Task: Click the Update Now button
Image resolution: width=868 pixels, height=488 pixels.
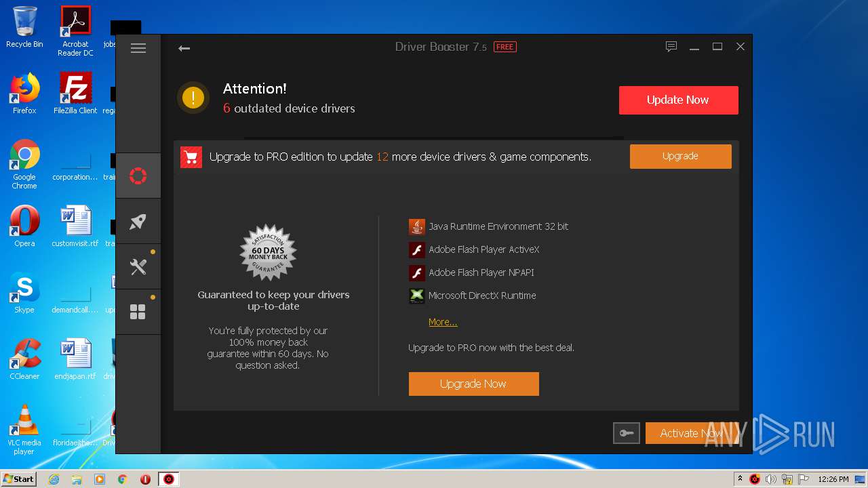Action: click(x=678, y=100)
